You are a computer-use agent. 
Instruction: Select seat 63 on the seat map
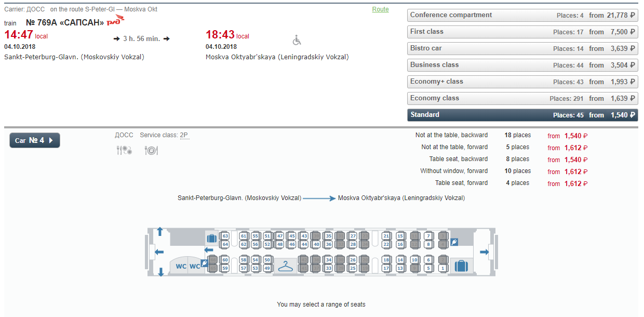click(x=225, y=236)
